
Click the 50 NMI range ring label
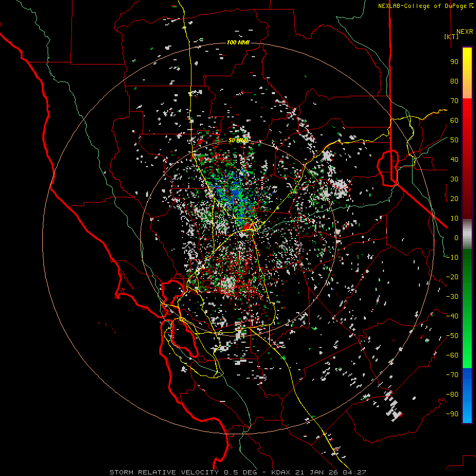click(x=238, y=140)
